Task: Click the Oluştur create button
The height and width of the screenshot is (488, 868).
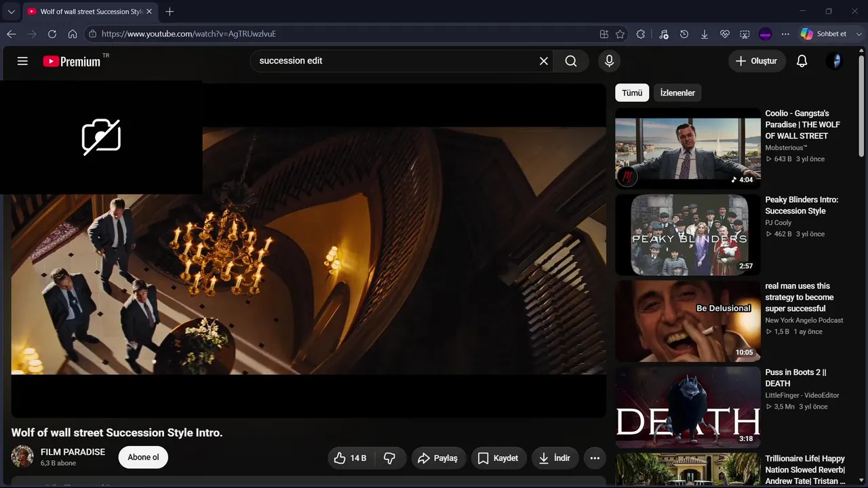Action: [x=757, y=61]
